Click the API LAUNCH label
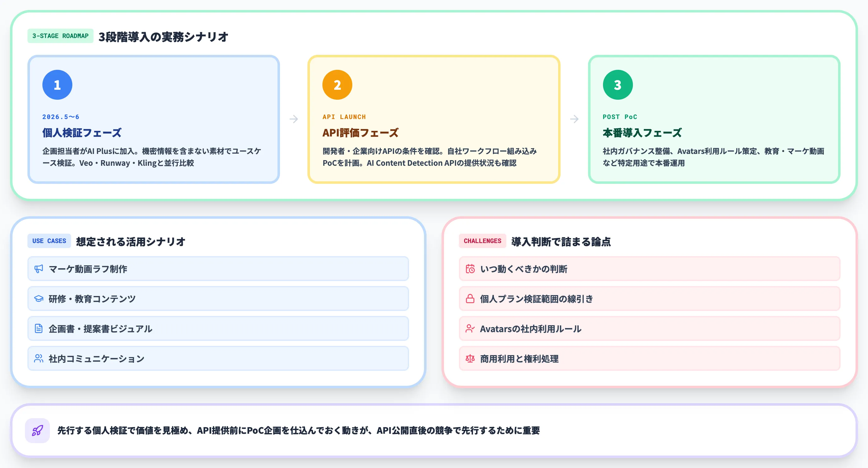Image resolution: width=868 pixels, height=468 pixels. pyautogui.click(x=344, y=117)
